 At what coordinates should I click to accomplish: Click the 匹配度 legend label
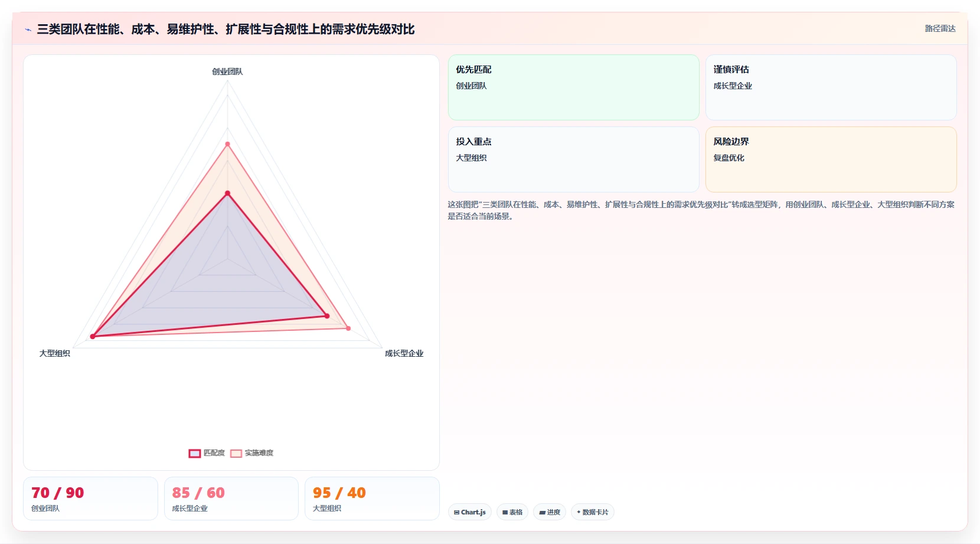(214, 453)
